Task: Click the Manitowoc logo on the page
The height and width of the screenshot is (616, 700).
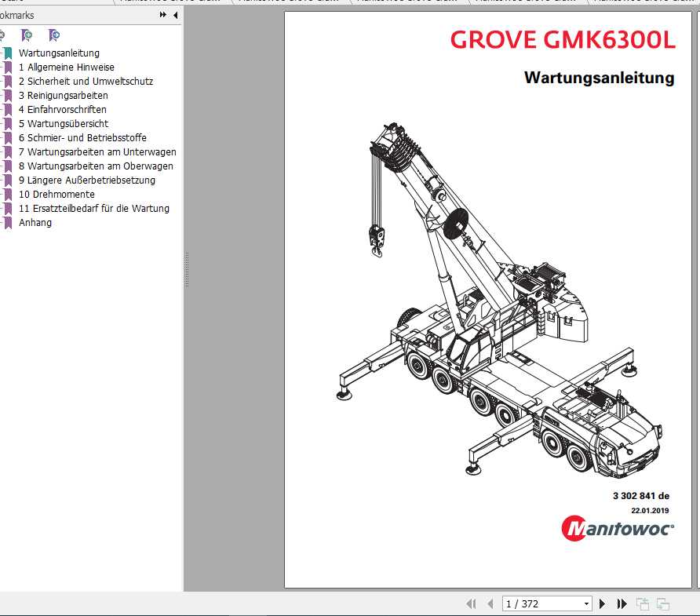Action: pos(618,529)
